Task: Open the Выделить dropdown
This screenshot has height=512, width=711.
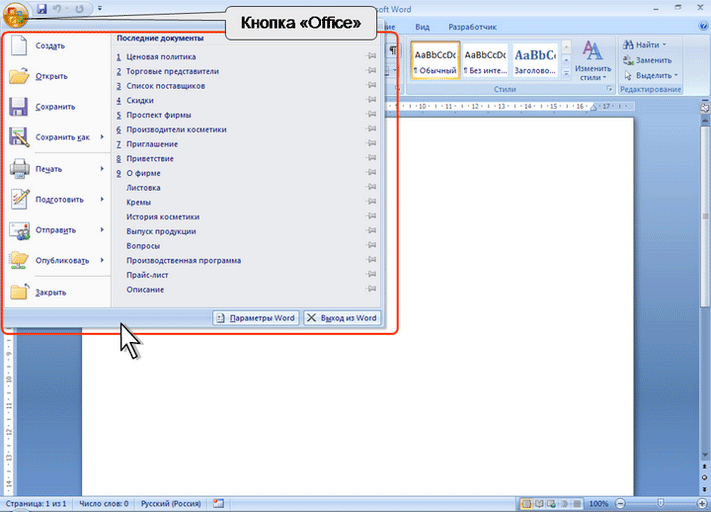Action: 650,75
